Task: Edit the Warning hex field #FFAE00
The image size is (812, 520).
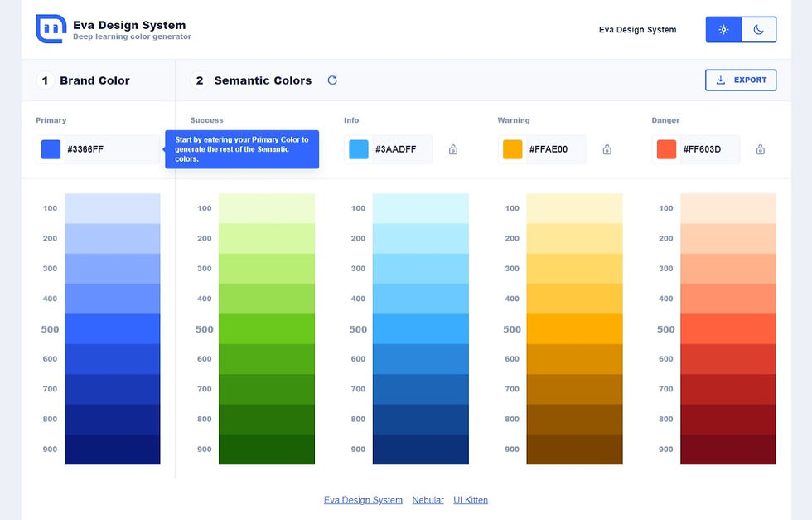Action: [556, 149]
